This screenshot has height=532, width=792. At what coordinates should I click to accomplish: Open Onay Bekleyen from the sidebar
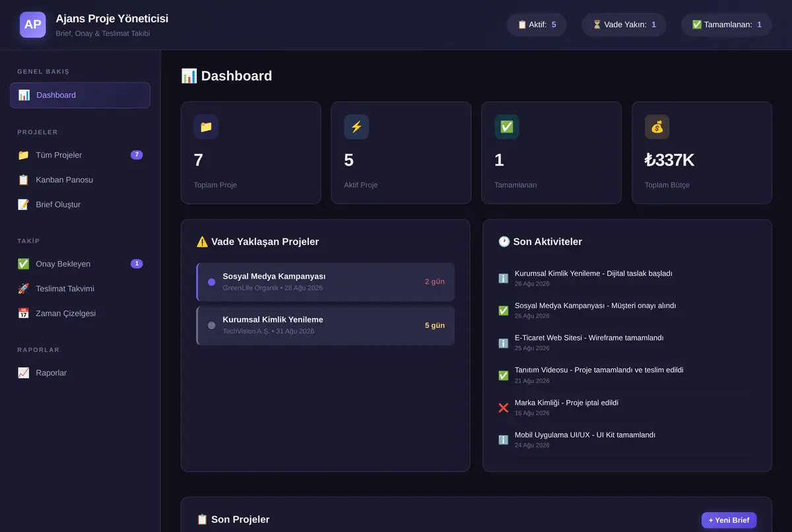80,264
